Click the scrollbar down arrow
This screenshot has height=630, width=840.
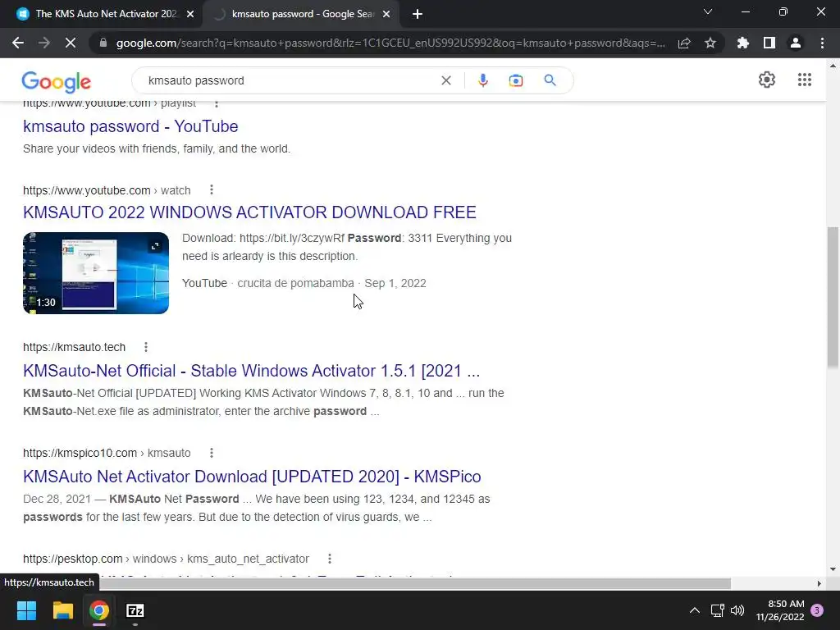pos(833,569)
